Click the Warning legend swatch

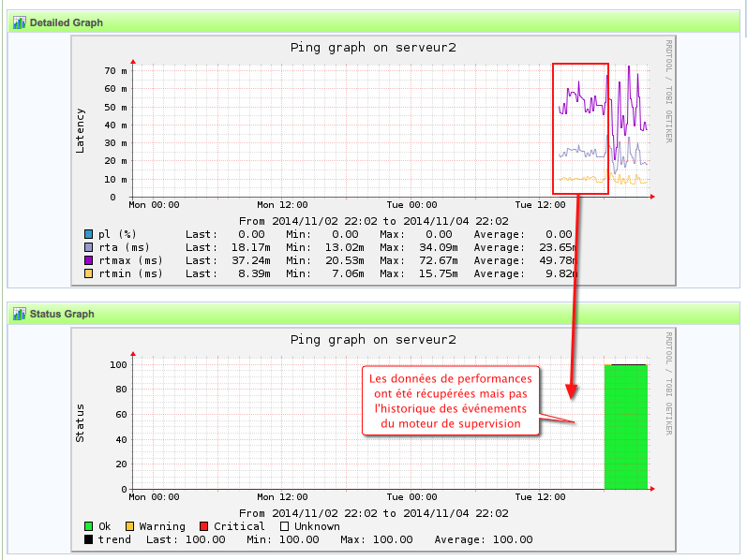tap(129, 526)
